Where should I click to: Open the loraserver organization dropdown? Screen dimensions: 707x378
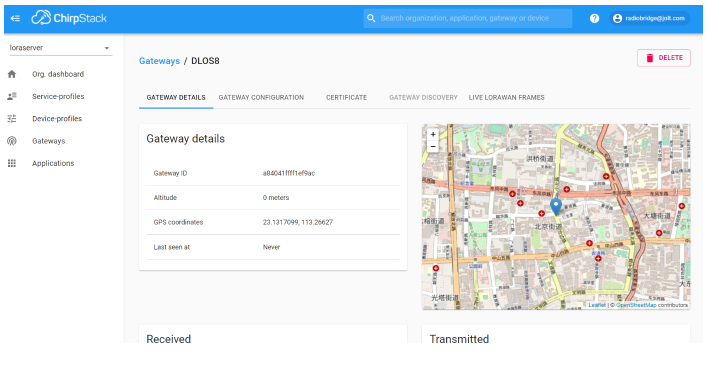point(60,48)
